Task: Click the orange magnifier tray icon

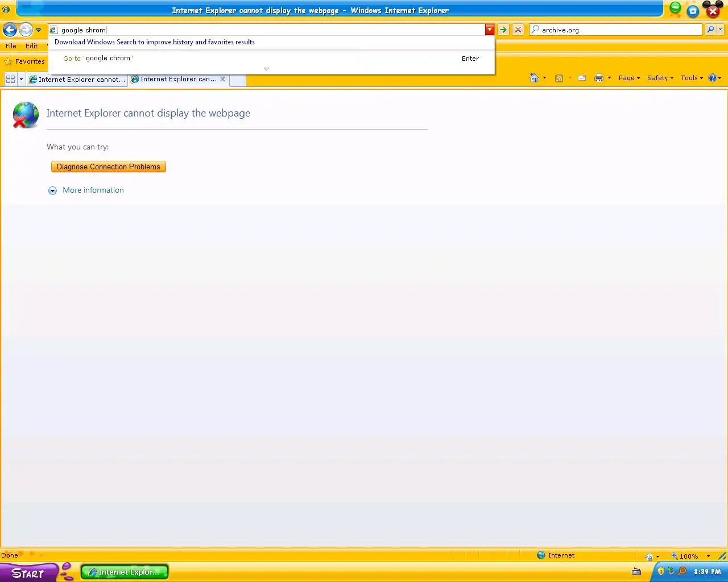Action: [x=682, y=571]
